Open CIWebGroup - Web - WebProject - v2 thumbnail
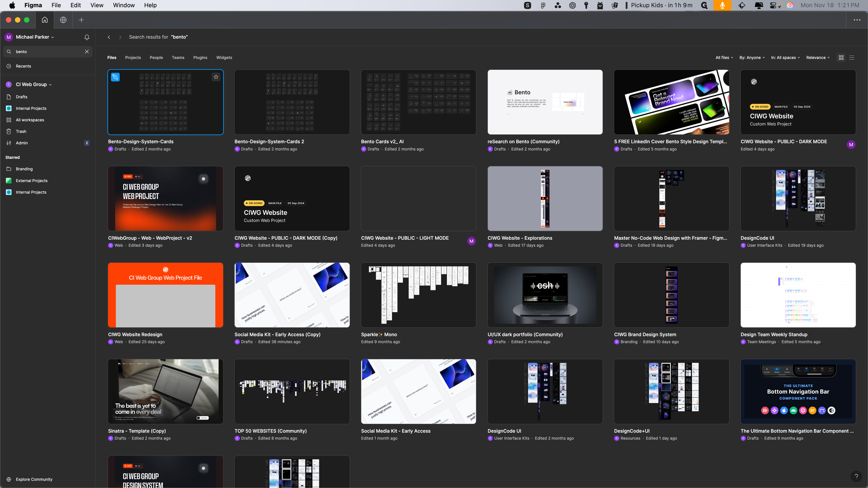This screenshot has height=488, width=868. (x=165, y=198)
